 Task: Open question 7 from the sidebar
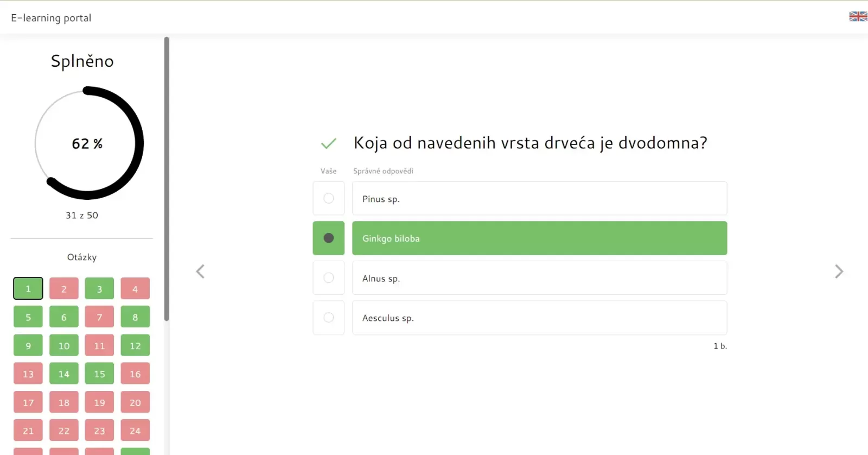coord(99,317)
